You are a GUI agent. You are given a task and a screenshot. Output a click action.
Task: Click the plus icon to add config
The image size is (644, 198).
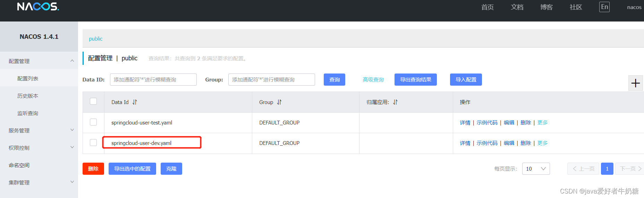(635, 83)
